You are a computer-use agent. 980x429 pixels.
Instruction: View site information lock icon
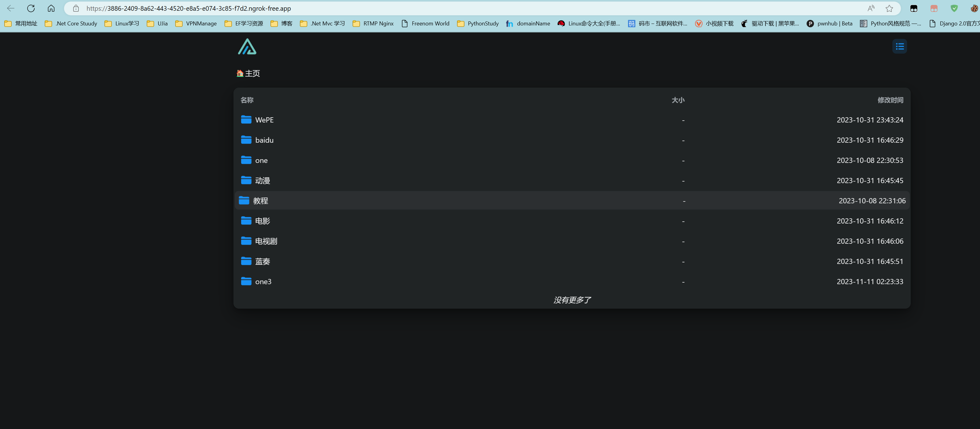[76, 8]
